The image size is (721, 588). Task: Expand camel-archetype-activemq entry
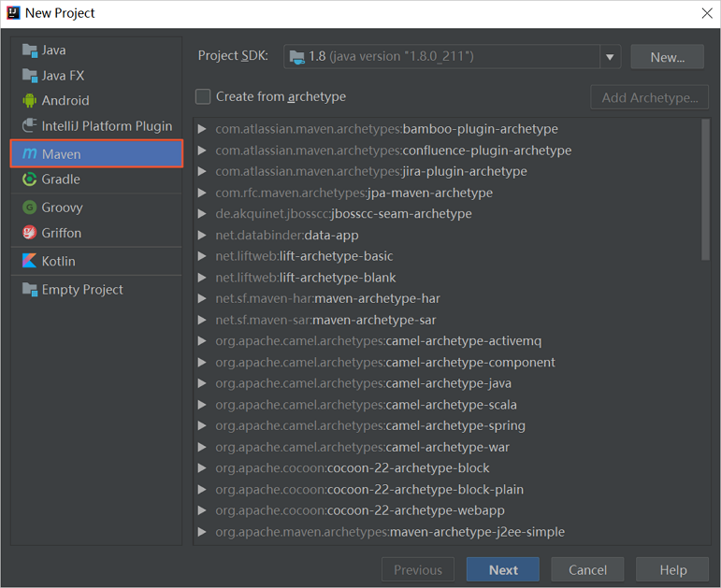point(202,341)
